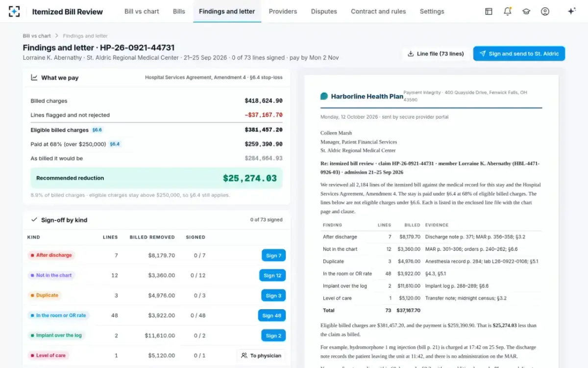Click the letter FINDING column header
The image size is (588, 368).
(x=333, y=225)
